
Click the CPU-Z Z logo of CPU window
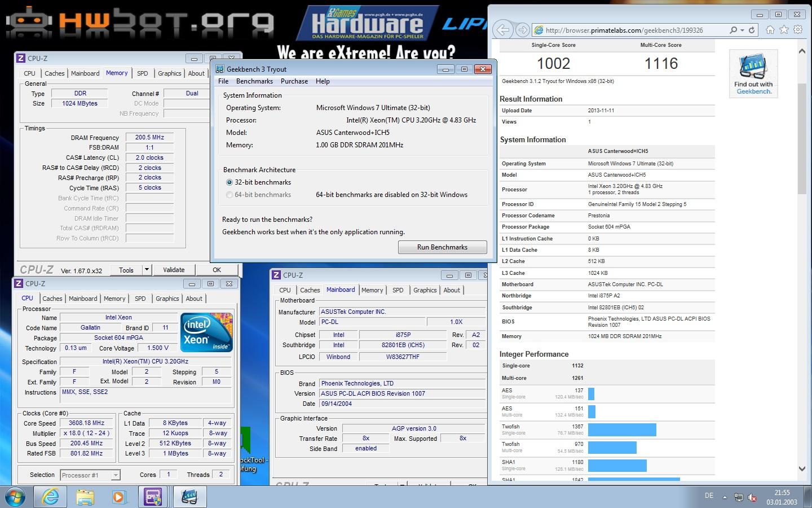point(19,283)
